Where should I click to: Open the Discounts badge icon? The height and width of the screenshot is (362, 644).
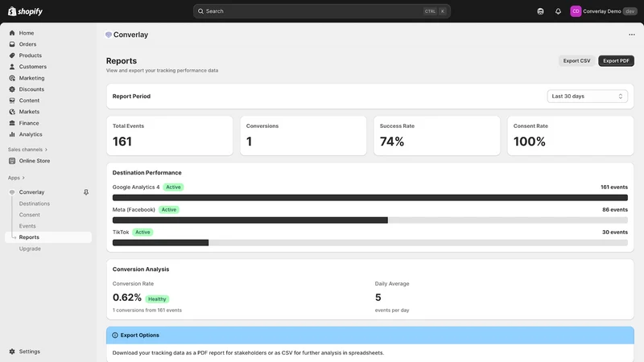point(12,89)
